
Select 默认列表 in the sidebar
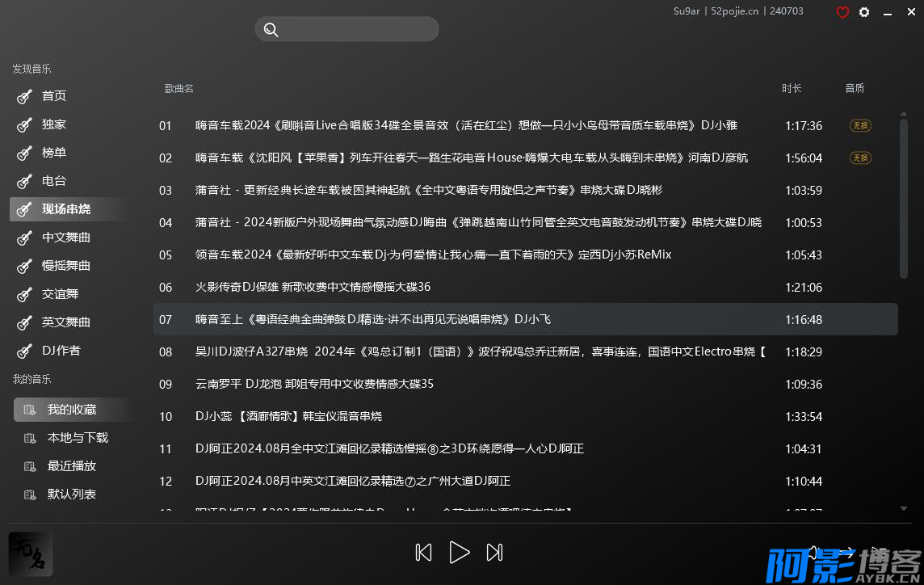click(71, 495)
